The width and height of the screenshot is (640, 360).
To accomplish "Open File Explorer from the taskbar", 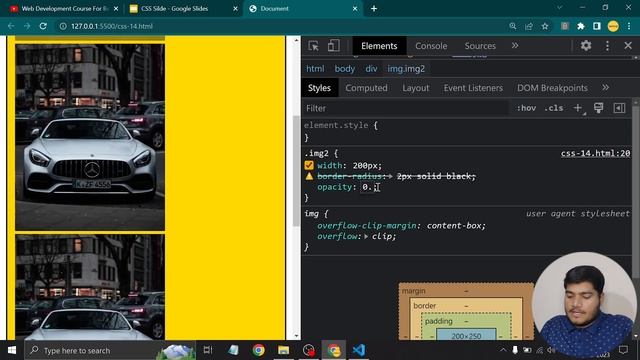I will pyautogui.click(x=284, y=350).
